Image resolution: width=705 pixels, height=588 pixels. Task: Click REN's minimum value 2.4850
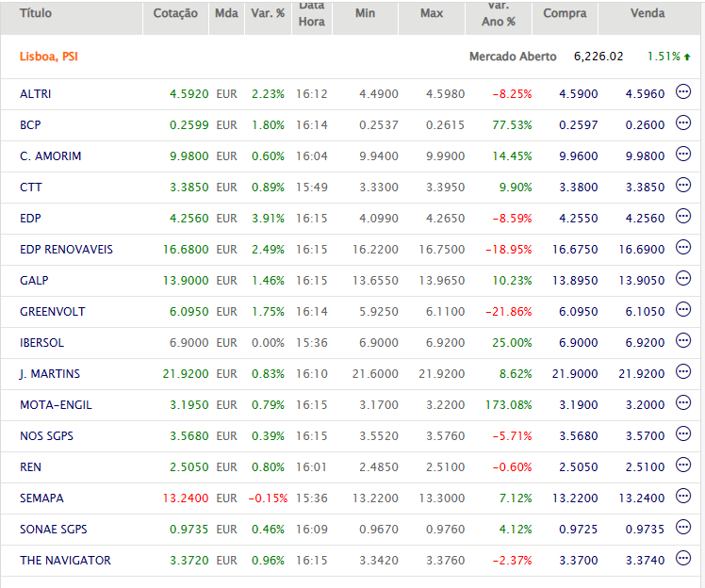[x=379, y=466]
